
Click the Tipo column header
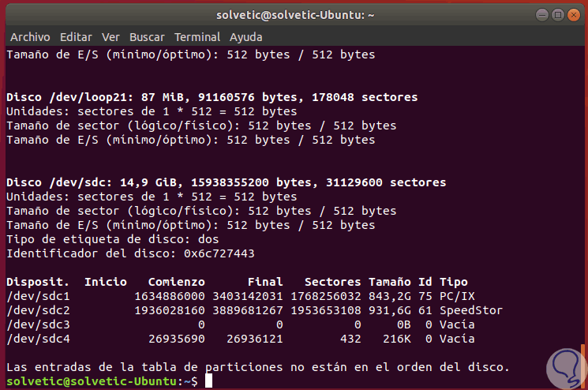tap(454, 282)
